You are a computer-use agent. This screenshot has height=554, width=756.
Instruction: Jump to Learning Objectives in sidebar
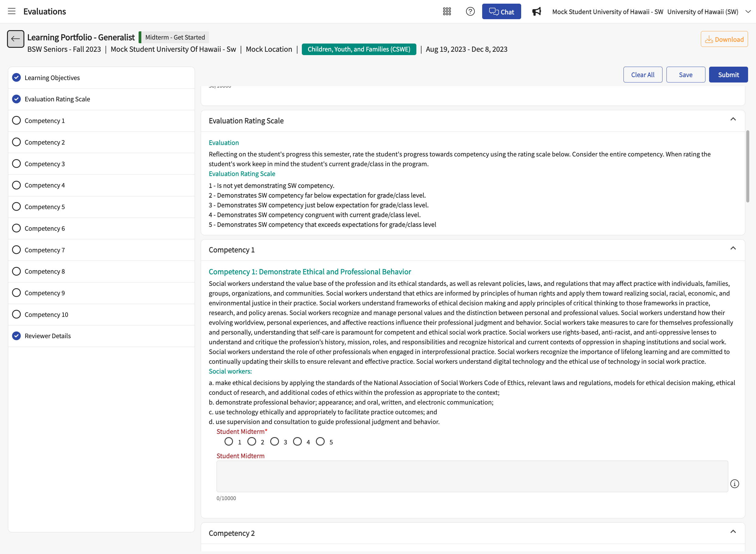pos(101,77)
